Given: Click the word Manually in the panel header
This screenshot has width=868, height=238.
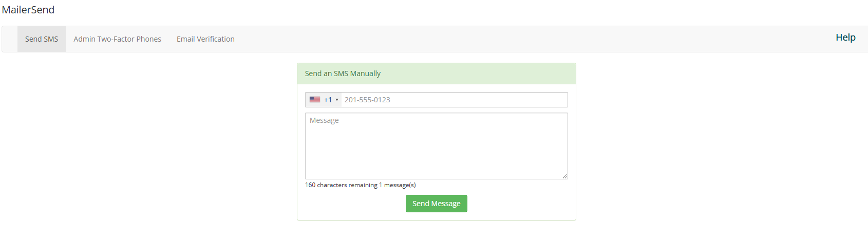Looking at the screenshot, I should coord(365,74).
